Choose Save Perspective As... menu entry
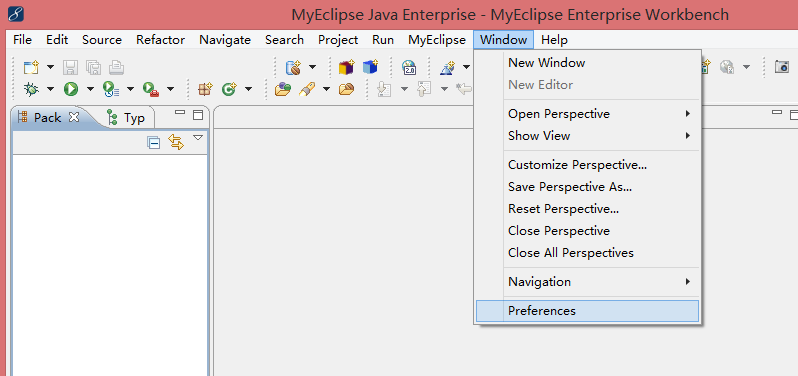The width and height of the screenshot is (798, 376). click(x=588, y=187)
